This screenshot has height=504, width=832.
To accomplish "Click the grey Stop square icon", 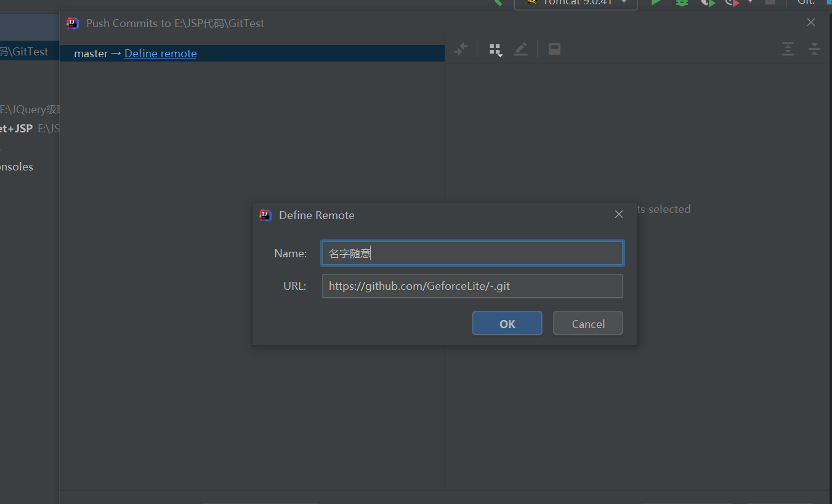I will pos(770,2).
